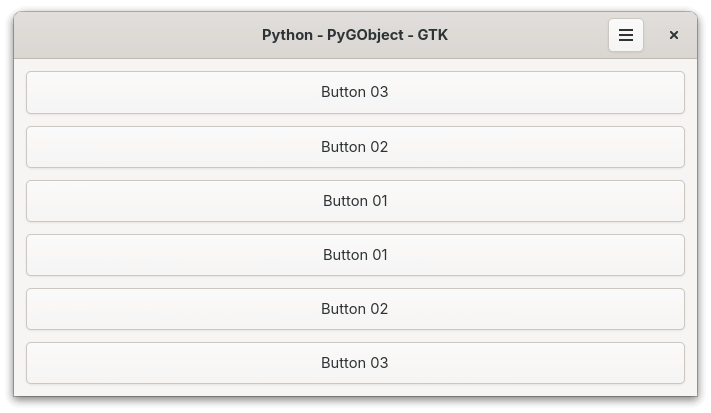This screenshot has width=711, height=413.
Task: Click the upper Button 01
Action: pos(355,201)
